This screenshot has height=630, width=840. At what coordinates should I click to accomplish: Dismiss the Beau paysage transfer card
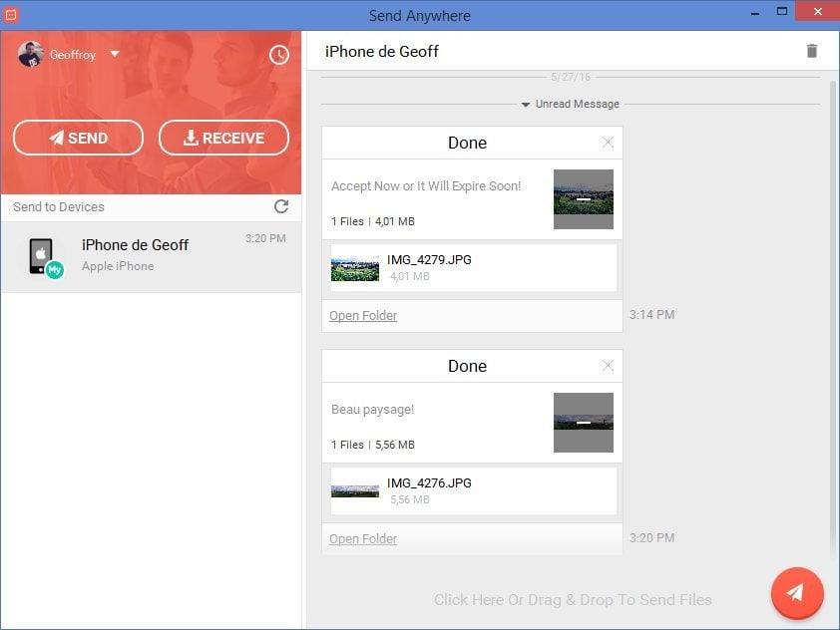[608, 366]
